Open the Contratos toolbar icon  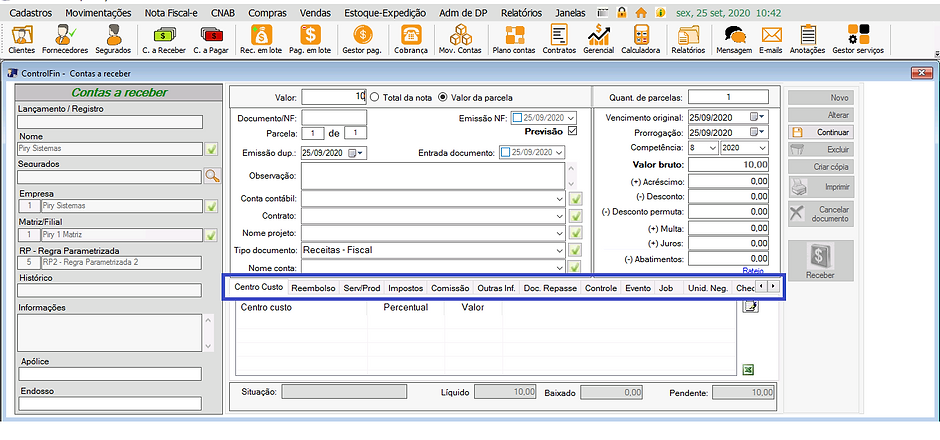[x=559, y=40]
